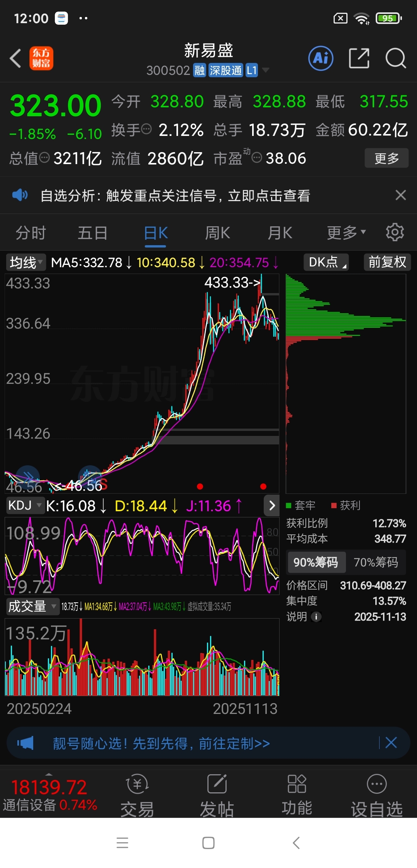
Task: Tap the 换手 smiley info icon
Action: 146,129
